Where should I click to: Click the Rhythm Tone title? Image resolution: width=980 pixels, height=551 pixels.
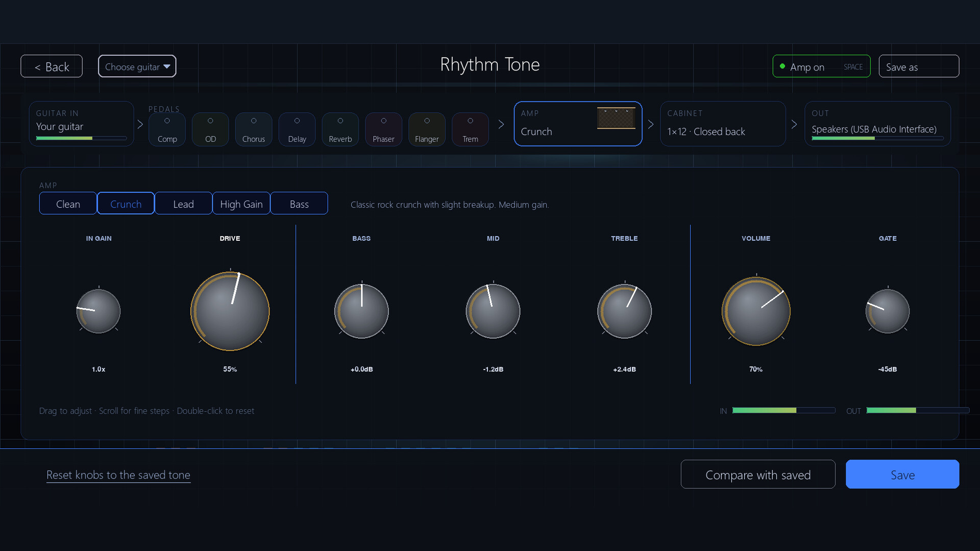pos(490,65)
